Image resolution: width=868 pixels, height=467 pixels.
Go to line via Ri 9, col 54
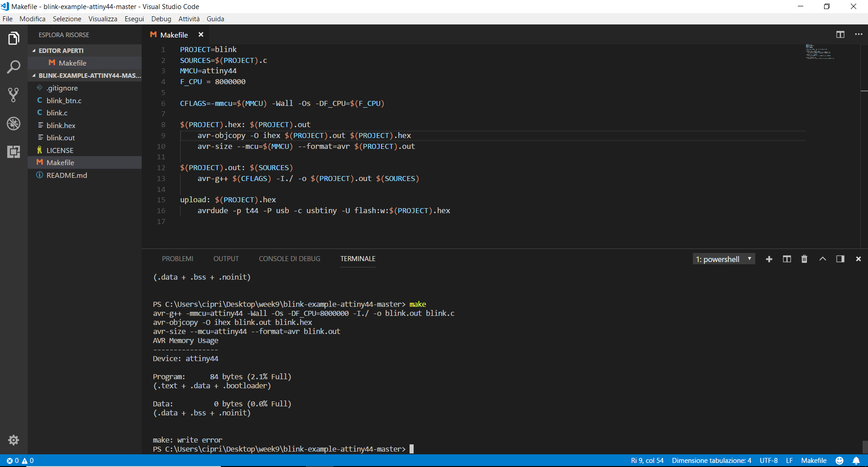pyautogui.click(x=647, y=460)
